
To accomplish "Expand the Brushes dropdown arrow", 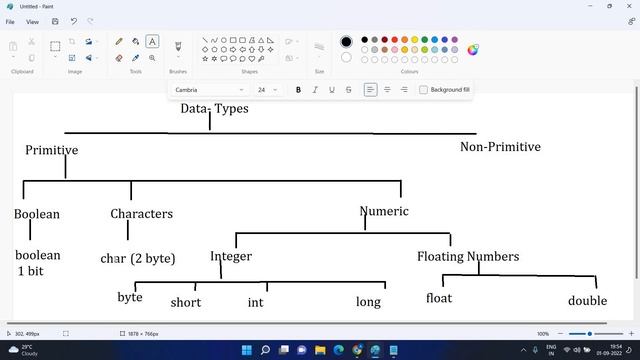I will [x=178, y=57].
